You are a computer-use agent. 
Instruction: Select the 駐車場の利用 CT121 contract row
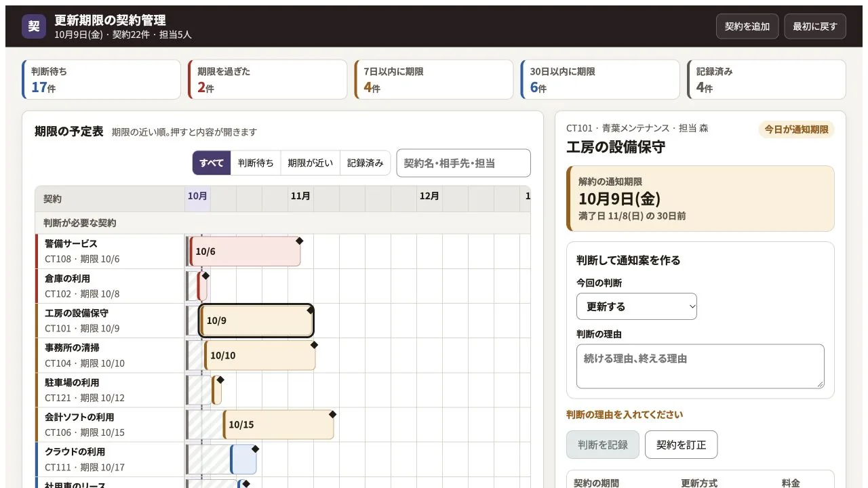[x=110, y=390]
